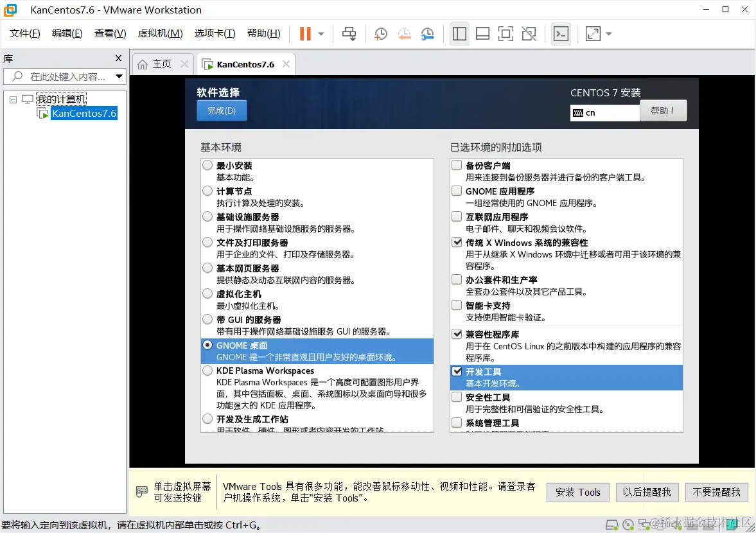Viewport: 756px width, 533px height.
Task: Uncheck the 开发工具 add-on option
Action: coord(457,371)
